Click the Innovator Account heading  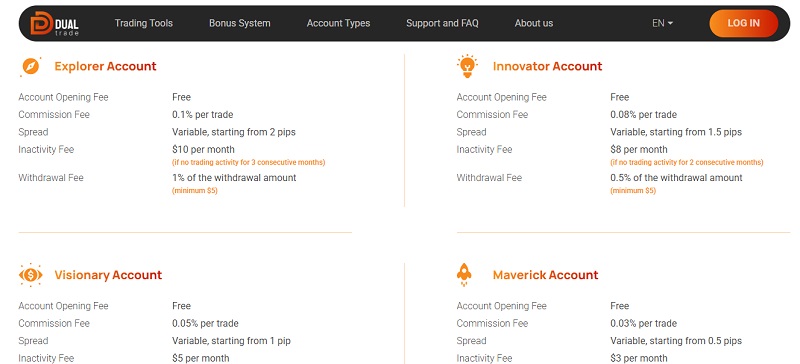click(547, 66)
